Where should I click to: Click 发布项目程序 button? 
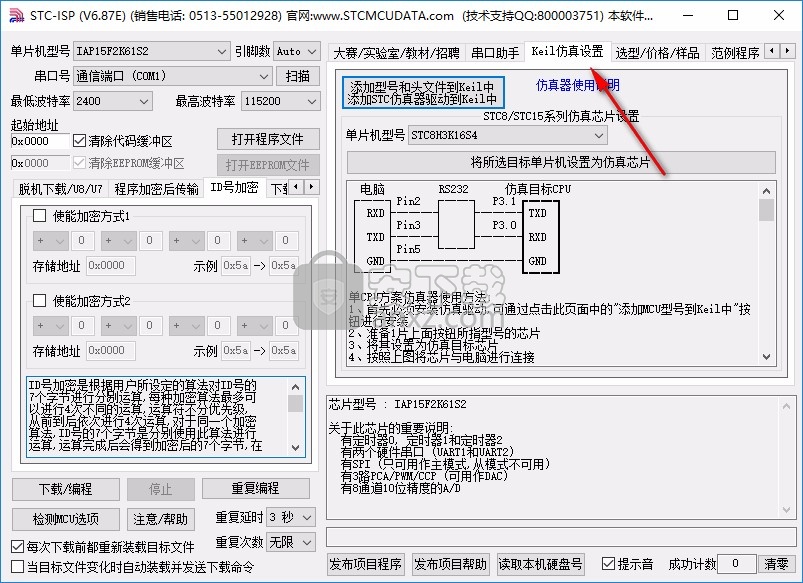click(366, 564)
